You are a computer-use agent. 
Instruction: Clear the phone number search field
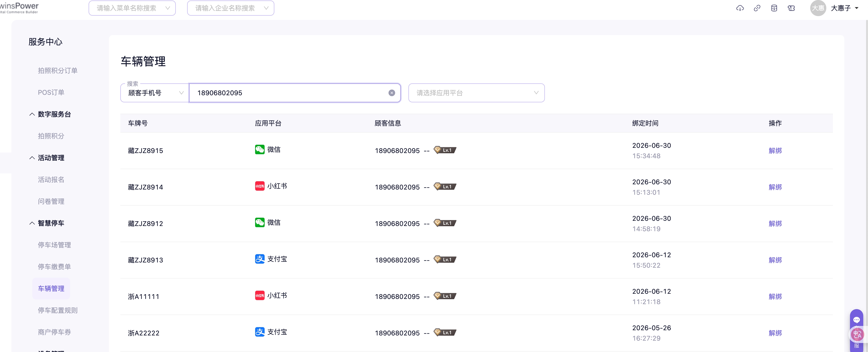[392, 93]
